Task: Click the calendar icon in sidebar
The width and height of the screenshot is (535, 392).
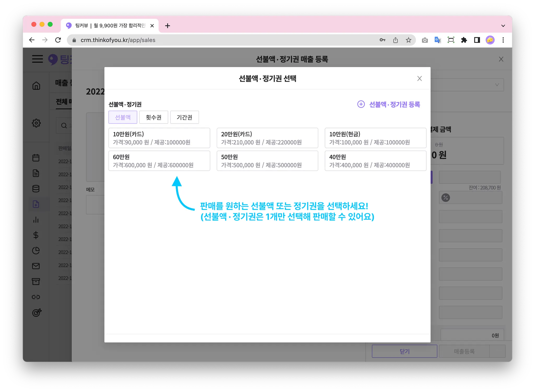Action: tap(36, 158)
